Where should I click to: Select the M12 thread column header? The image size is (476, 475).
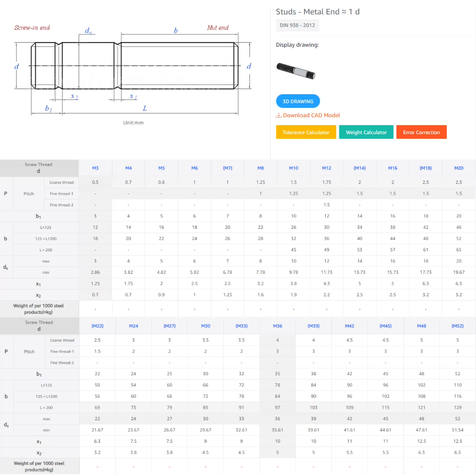tap(327, 168)
